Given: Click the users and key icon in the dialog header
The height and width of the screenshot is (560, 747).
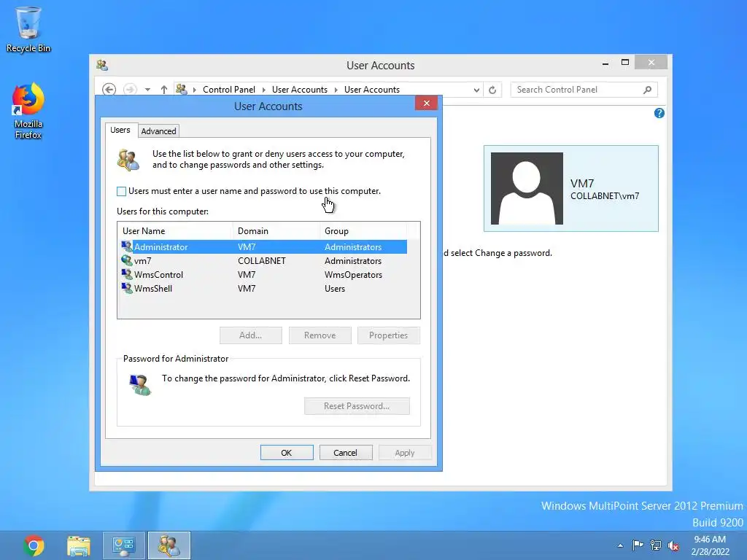Looking at the screenshot, I should [x=128, y=160].
